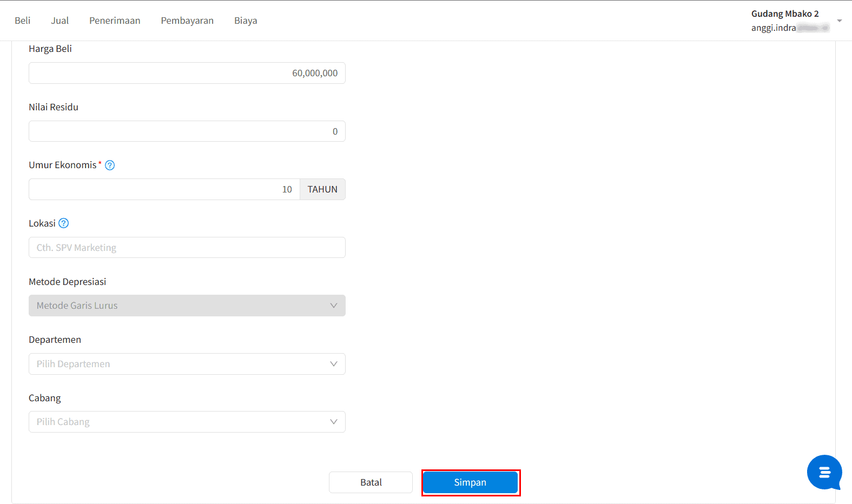Open the Jual menu

pos(60,21)
